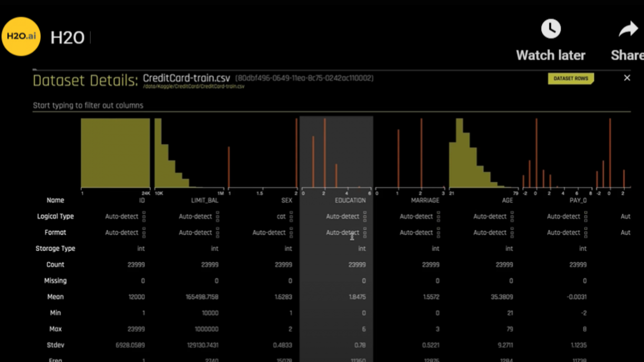Select the EDUCATION column header name
Viewport: 644px width, 362px height.
[x=350, y=201]
